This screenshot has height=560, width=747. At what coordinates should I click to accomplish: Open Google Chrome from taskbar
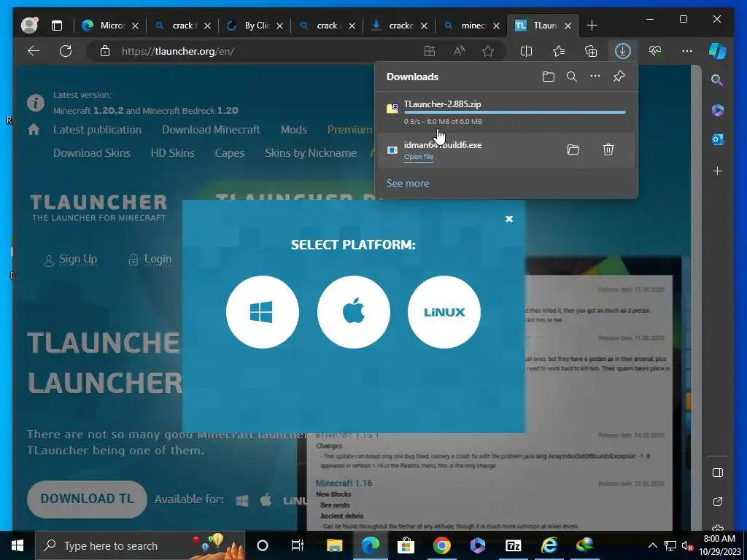[x=441, y=545]
